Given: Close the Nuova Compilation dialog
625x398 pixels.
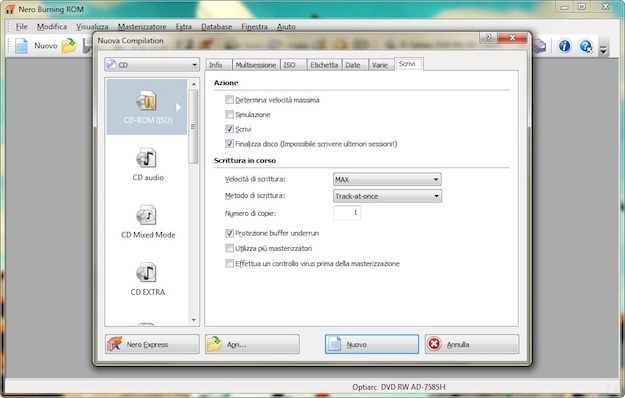Looking at the screenshot, I should [513, 38].
